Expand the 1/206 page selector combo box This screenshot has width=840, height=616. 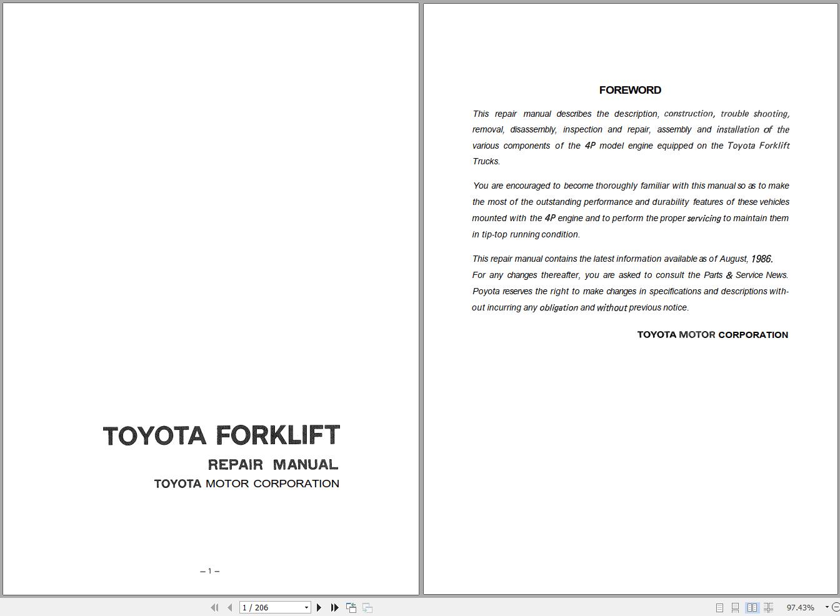pyautogui.click(x=306, y=607)
